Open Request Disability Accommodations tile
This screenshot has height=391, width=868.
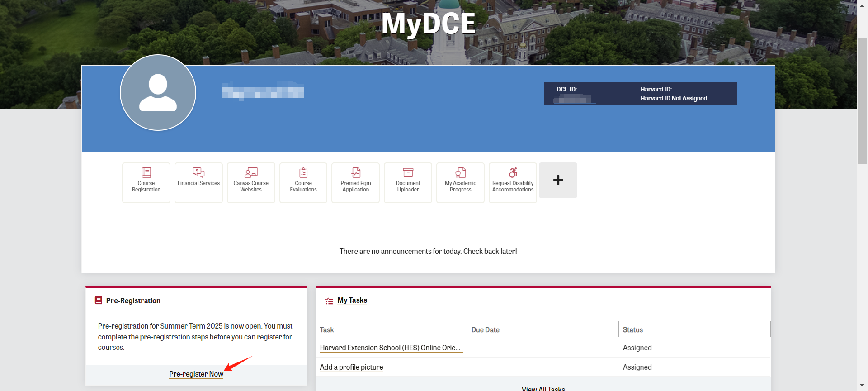(513, 182)
